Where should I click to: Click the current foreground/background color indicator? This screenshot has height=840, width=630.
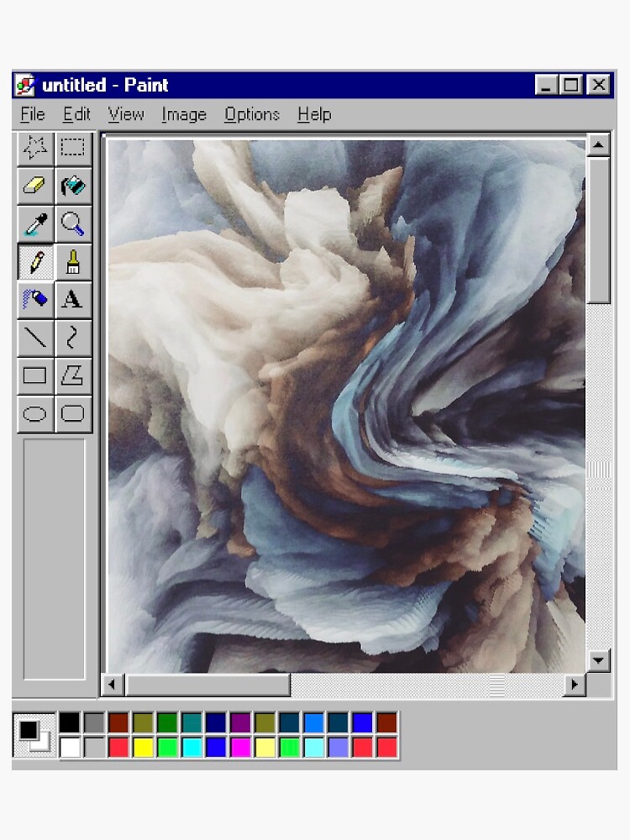34,735
